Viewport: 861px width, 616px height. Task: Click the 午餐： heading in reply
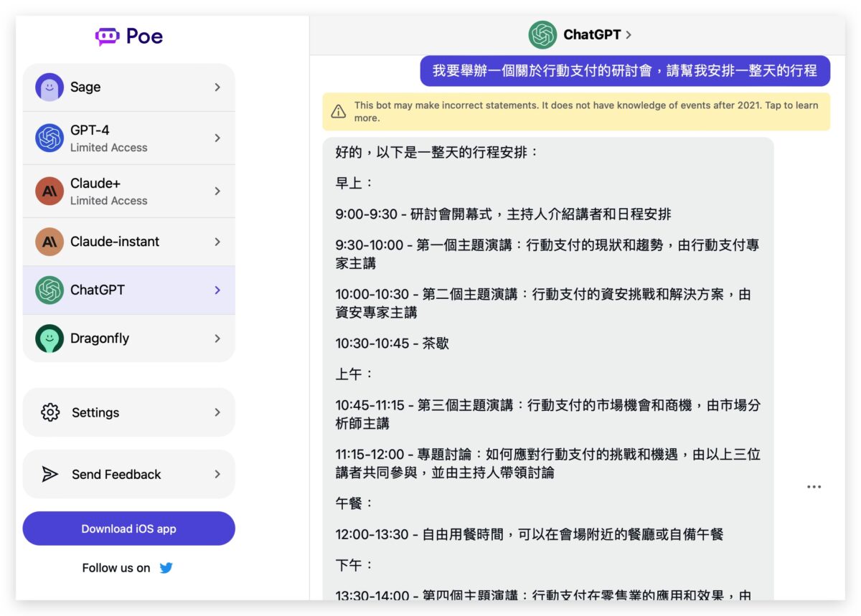point(354,503)
